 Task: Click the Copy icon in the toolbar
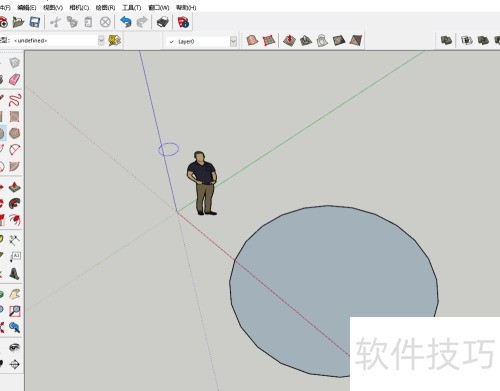pos(72,22)
